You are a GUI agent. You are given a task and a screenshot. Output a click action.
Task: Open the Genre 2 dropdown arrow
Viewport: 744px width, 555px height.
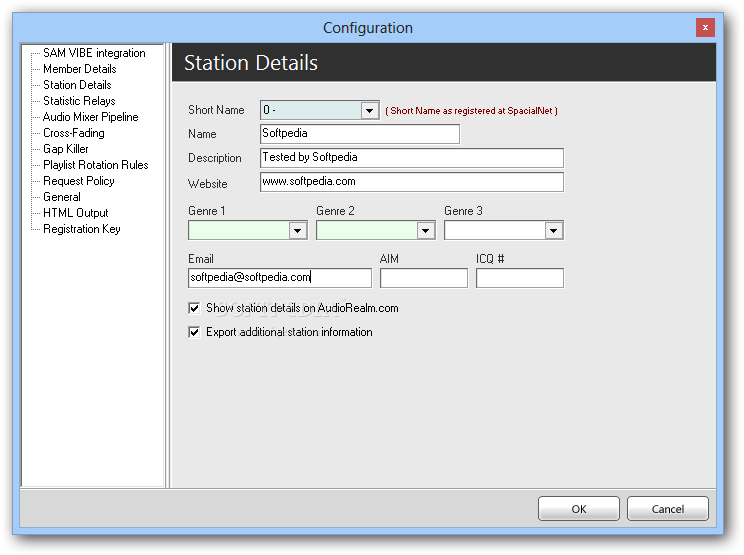click(426, 231)
